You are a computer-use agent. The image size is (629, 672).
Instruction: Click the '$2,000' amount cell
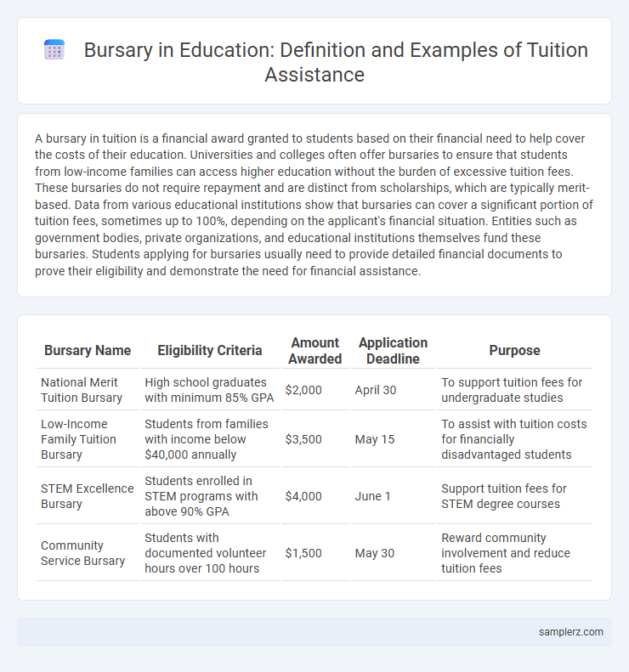pyautogui.click(x=315, y=390)
